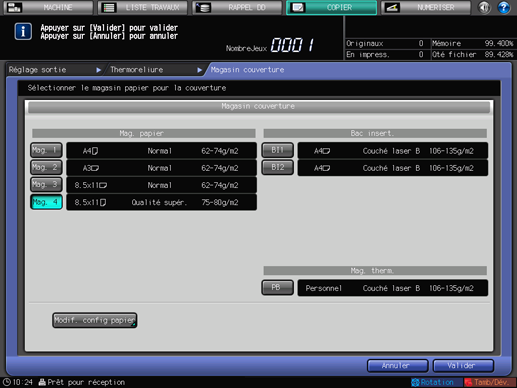This screenshot has height=388, width=517.
Task: Open the LISTE TRAVAUX tab
Action: pyautogui.click(x=143, y=7)
